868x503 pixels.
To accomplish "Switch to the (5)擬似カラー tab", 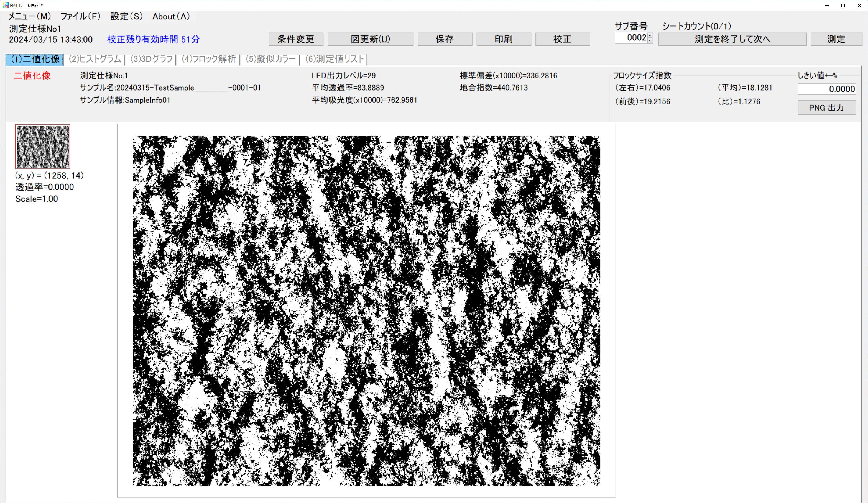I will tap(270, 59).
